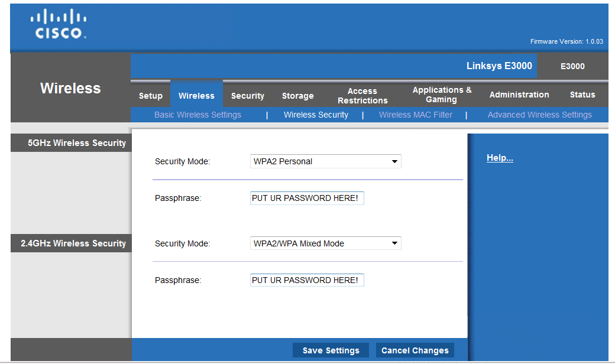Select Wireless Security subtab
This screenshot has height=364, width=615.
click(x=316, y=115)
